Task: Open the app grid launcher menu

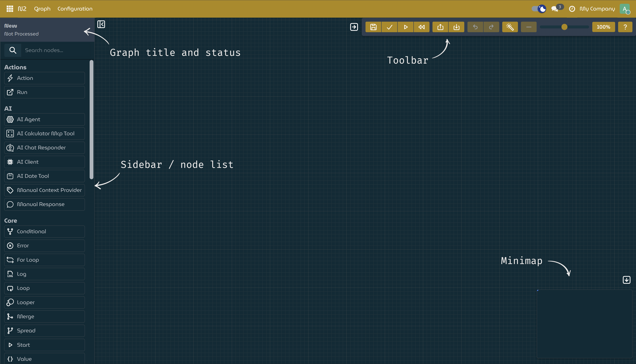Action: (10, 9)
